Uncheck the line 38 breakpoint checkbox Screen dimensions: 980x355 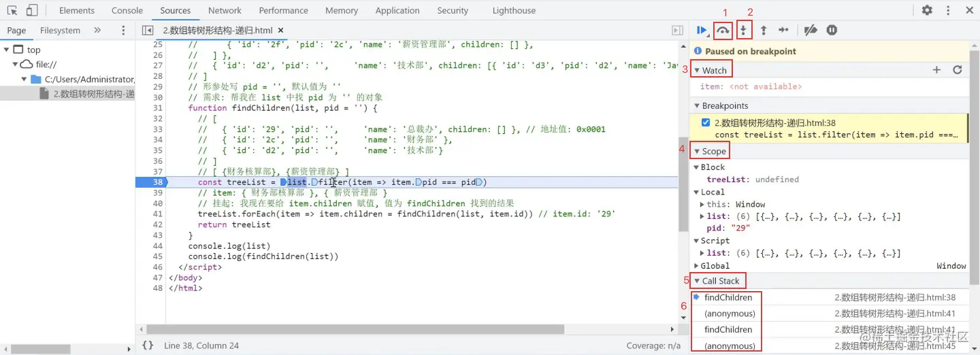pyautogui.click(x=706, y=123)
